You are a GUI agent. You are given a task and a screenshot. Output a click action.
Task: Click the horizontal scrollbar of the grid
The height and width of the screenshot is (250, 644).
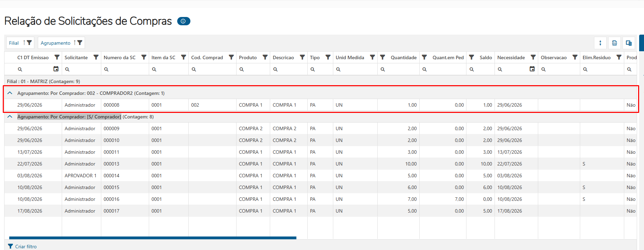point(153,238)
